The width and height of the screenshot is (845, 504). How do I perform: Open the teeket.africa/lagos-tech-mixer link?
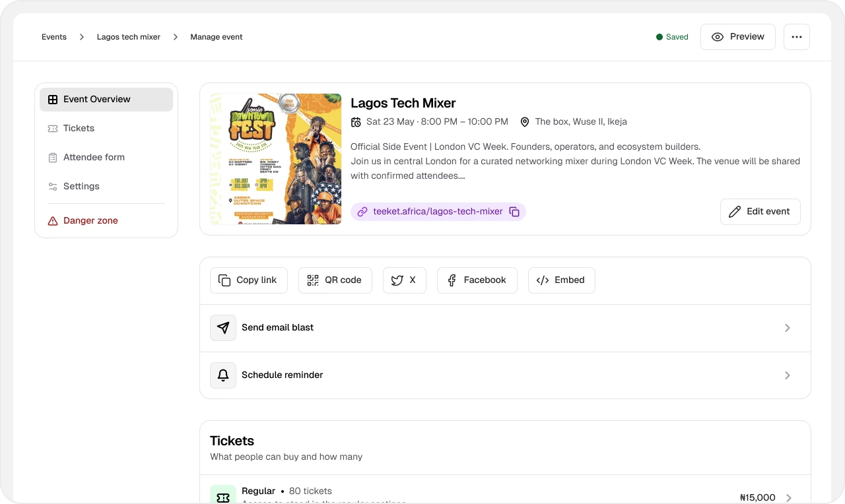pyautogui.click(x=438, y=212)
